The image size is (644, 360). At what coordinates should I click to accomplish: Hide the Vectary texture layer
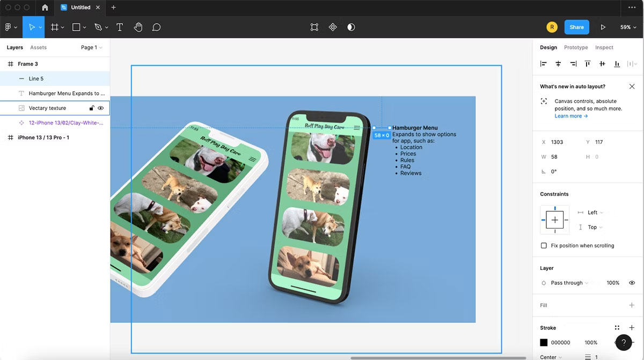click(x=100, y=108)
